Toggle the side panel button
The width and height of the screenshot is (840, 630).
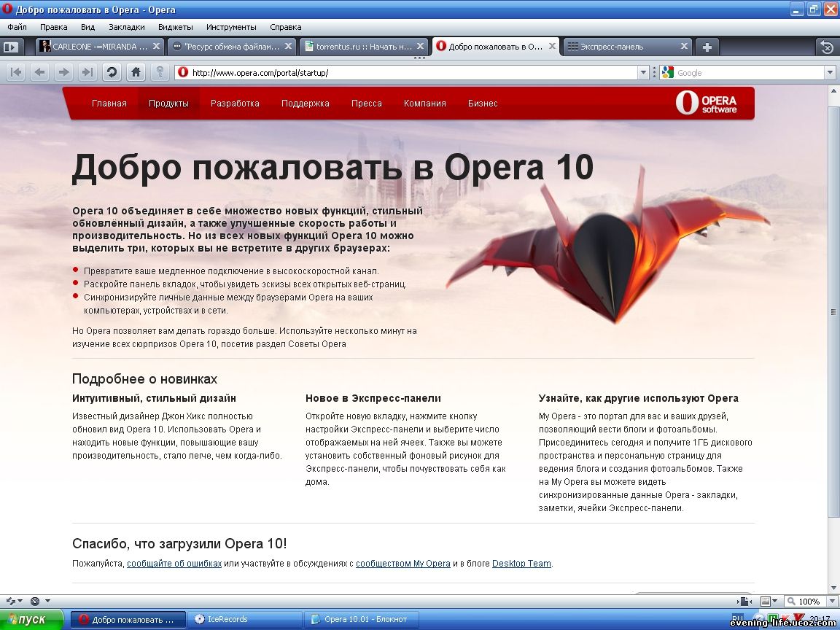(11, 47)
